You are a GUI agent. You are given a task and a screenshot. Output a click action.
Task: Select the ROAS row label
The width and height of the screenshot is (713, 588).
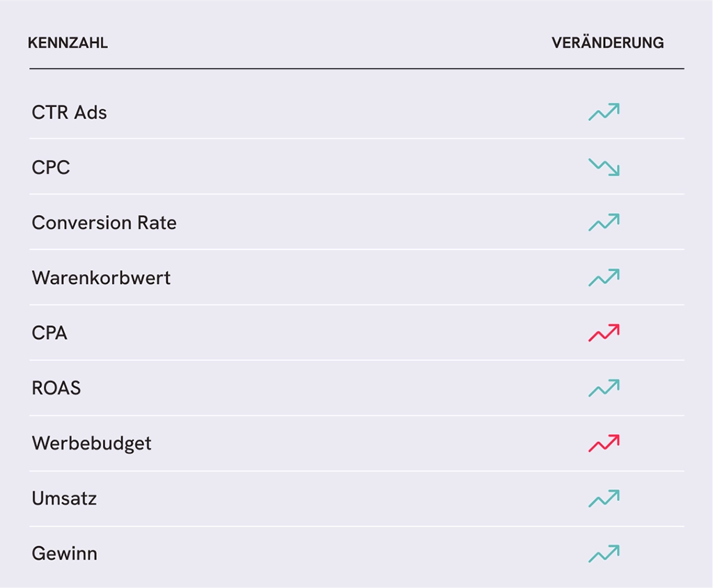(x=56, y=388)
